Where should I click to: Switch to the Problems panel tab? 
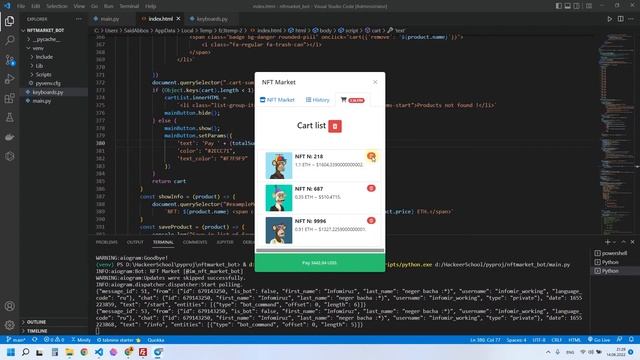[x=107, y=242]
